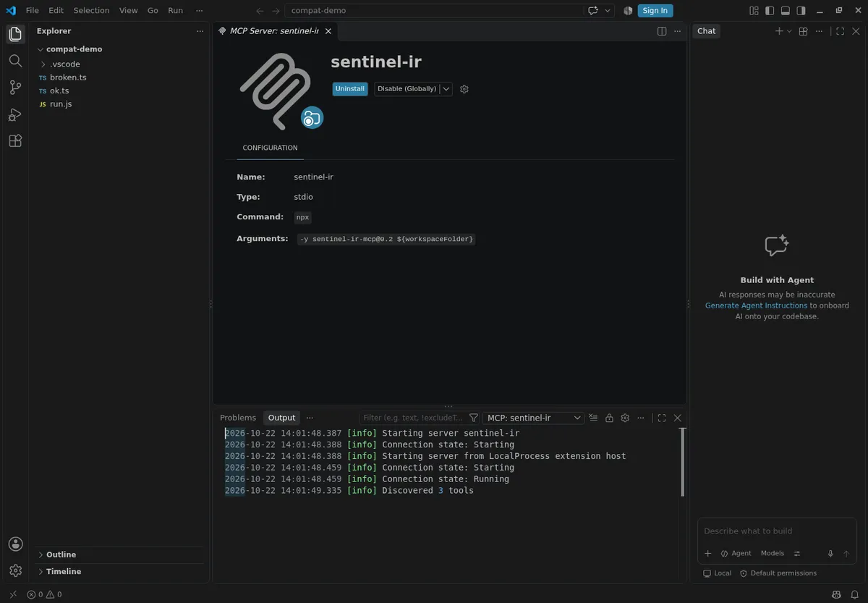This screenshot has width=868, height=603.
Task: Open output panel settings gear
Action: 625,418
